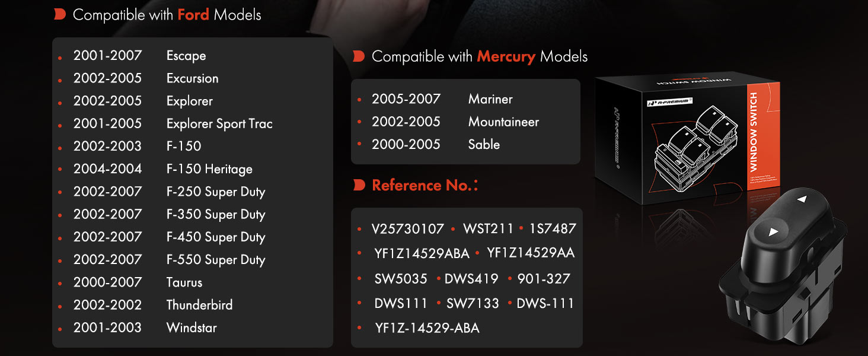The width and height of the screenshot is (868, 356).
Task: Click the red marker before Compatible with Ford
Action: pyautogui.click(x=59, y=14)
